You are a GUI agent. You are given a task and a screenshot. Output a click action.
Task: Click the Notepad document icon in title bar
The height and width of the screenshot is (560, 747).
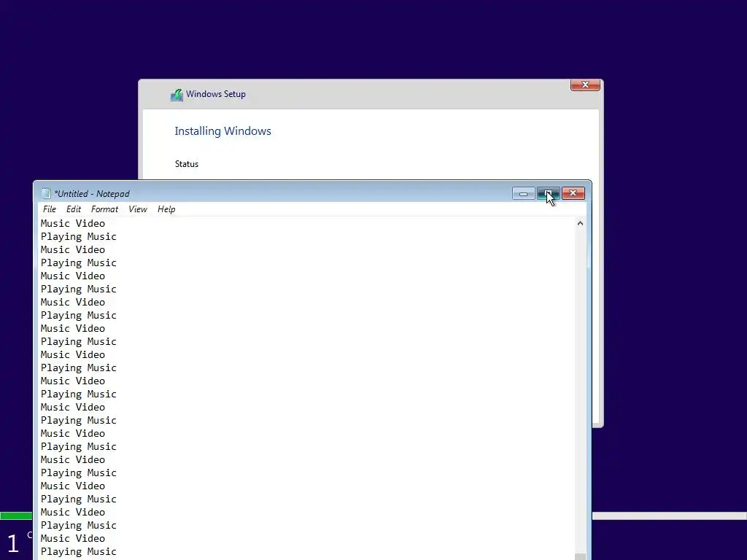point(46,193)
